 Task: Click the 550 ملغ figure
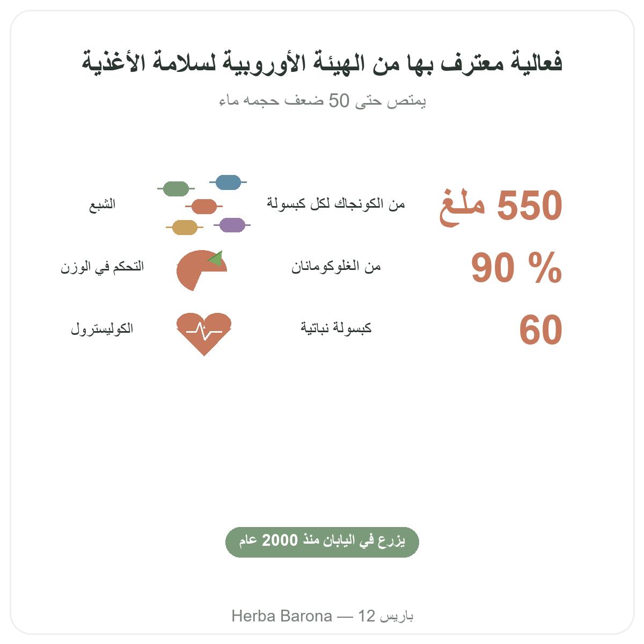[x=501, y=206]
